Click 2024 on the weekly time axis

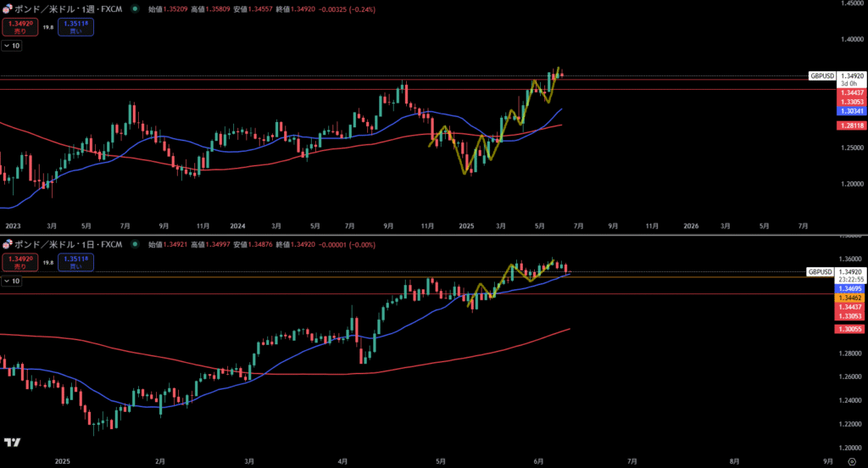coord(237,226)
